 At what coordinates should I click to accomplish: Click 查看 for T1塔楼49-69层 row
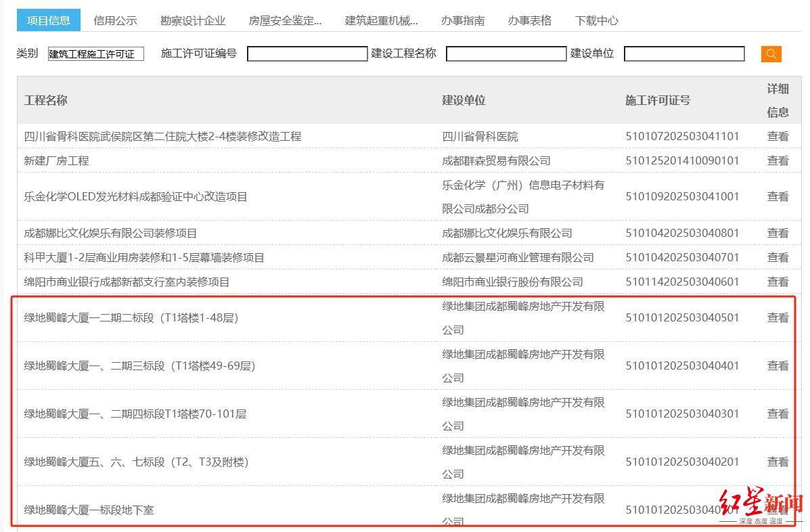click(778, 365)
